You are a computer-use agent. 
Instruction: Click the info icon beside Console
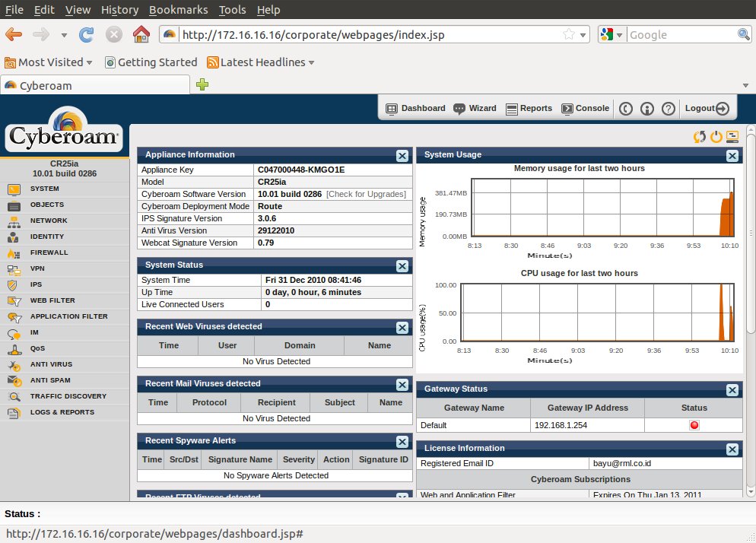tap(647, 109)
